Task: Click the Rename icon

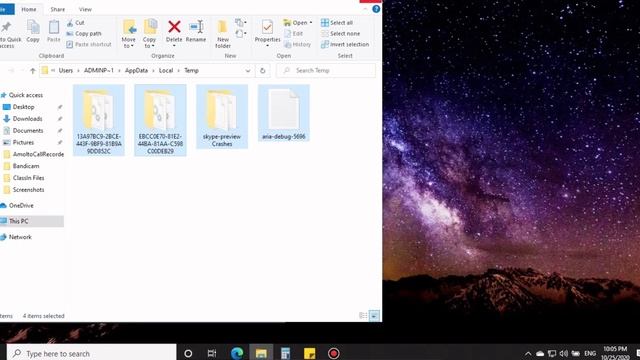Action: (x=196, y=27)
